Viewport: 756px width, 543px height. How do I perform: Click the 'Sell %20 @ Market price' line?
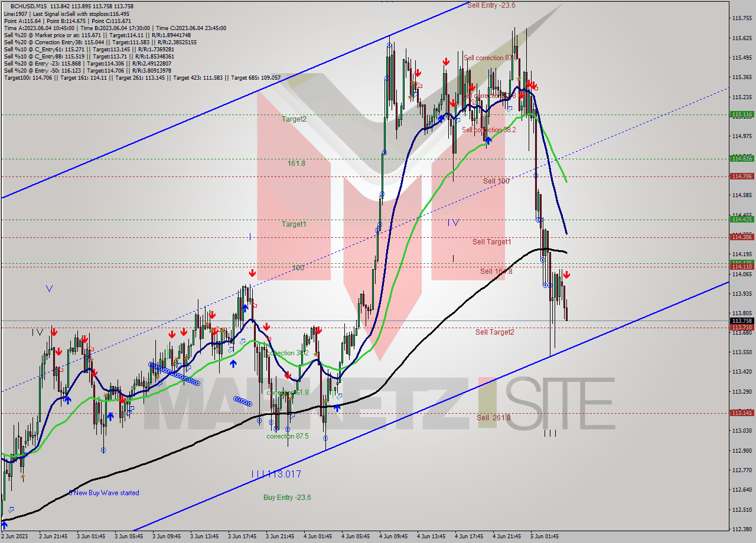tap(97, 35)
